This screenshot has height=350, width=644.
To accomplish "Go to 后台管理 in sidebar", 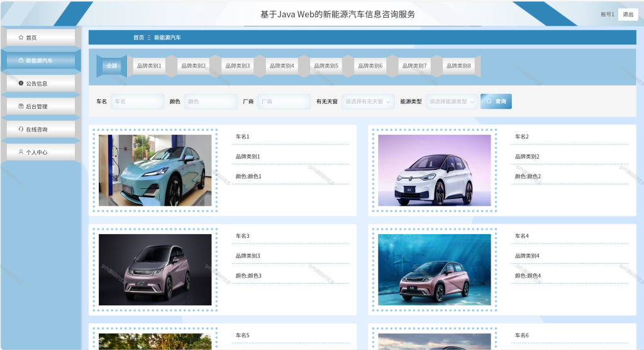I will [41, 106].
